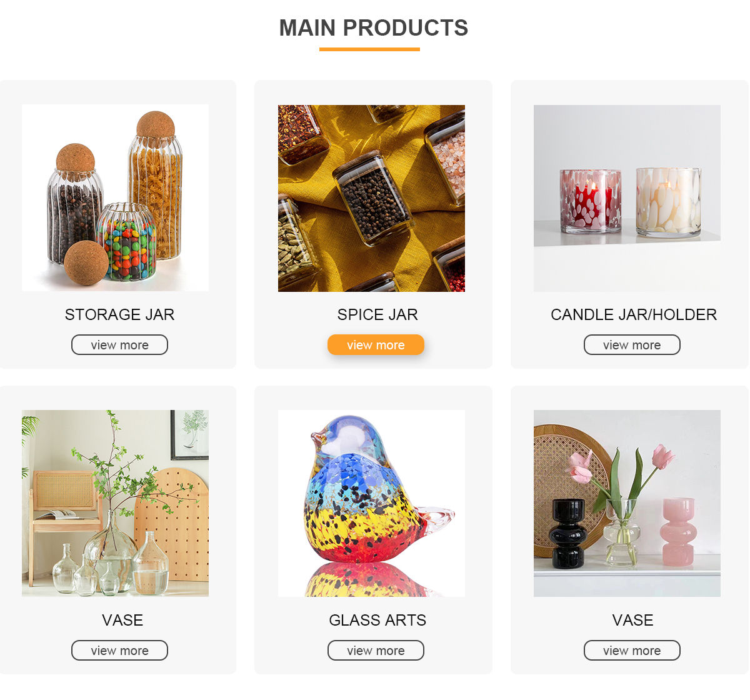Open the pink tulip vases photo
750x700 pixels.
point(627,503)
